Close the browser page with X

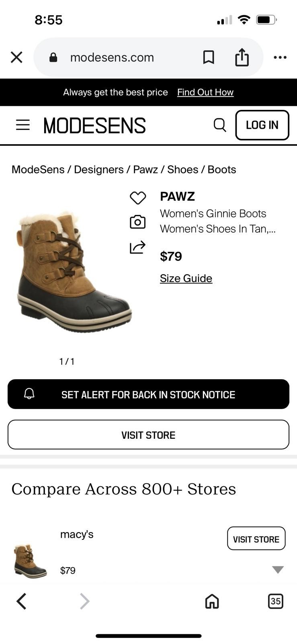[x=16, y=57]
